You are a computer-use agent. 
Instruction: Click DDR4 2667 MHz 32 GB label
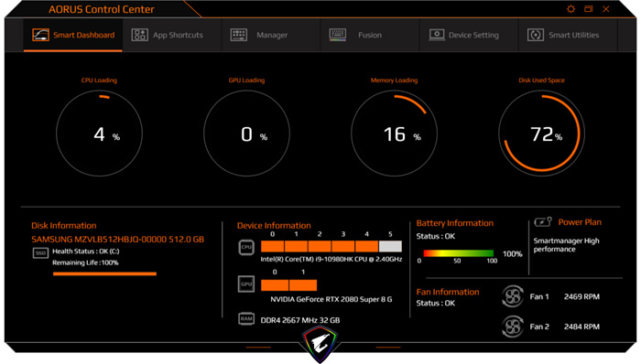tap(300, 320)
